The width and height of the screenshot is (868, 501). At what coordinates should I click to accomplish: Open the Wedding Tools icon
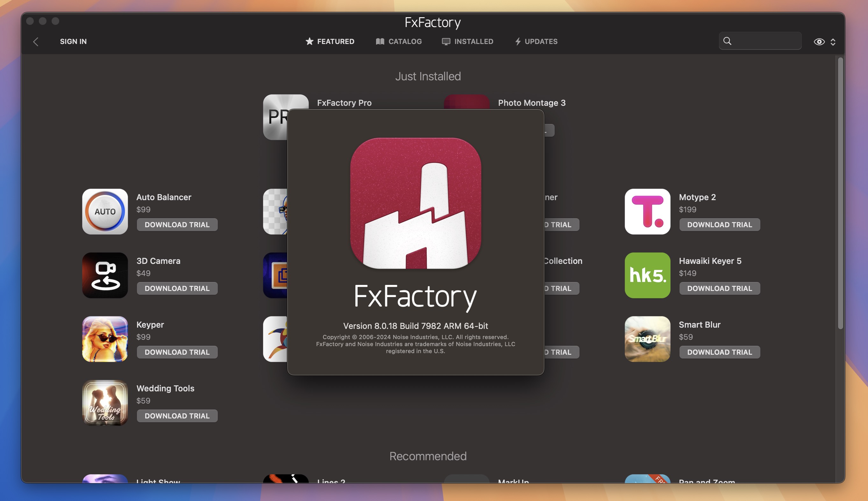(x=105, y=403)
